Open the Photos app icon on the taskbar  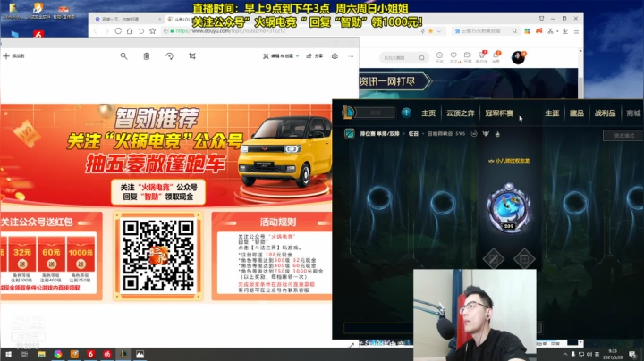(x=140, y=355)
